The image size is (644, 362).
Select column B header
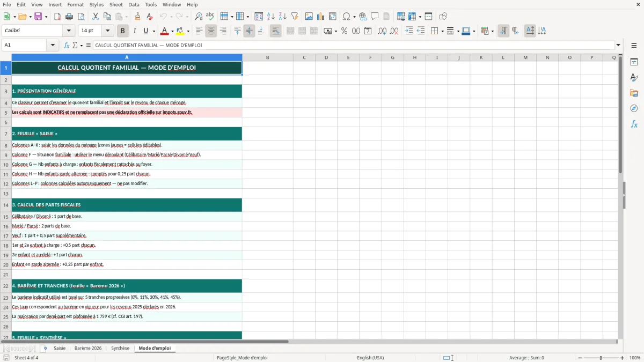[x=267, y=57]
